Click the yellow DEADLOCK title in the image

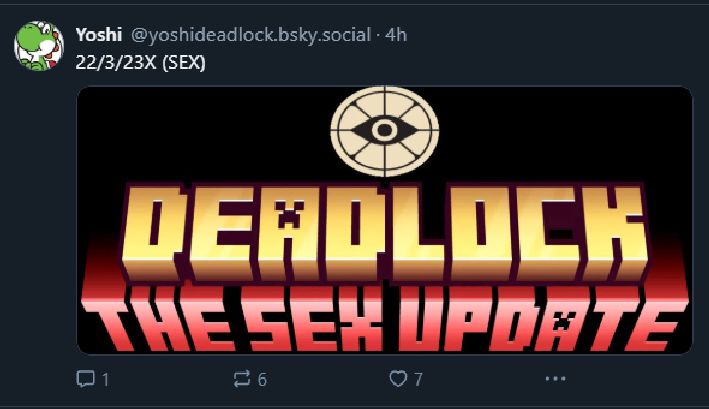tap(385, 232)
